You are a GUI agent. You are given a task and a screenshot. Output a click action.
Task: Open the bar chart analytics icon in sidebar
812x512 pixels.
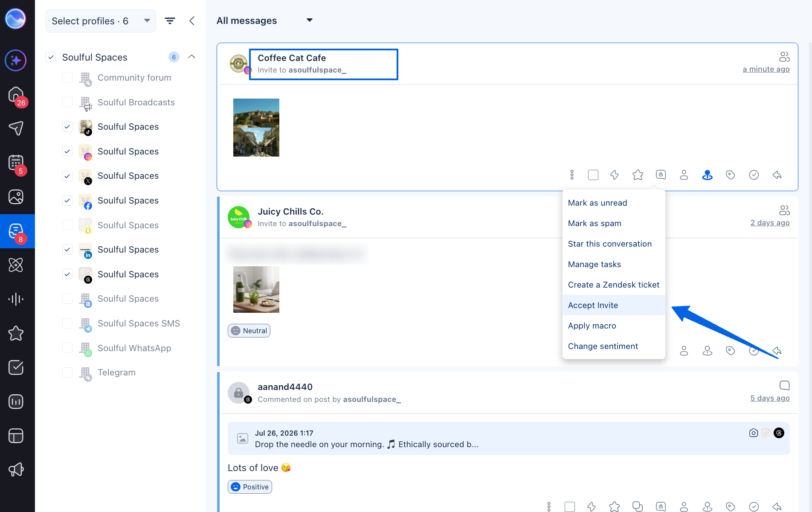(x=16, y=401)
